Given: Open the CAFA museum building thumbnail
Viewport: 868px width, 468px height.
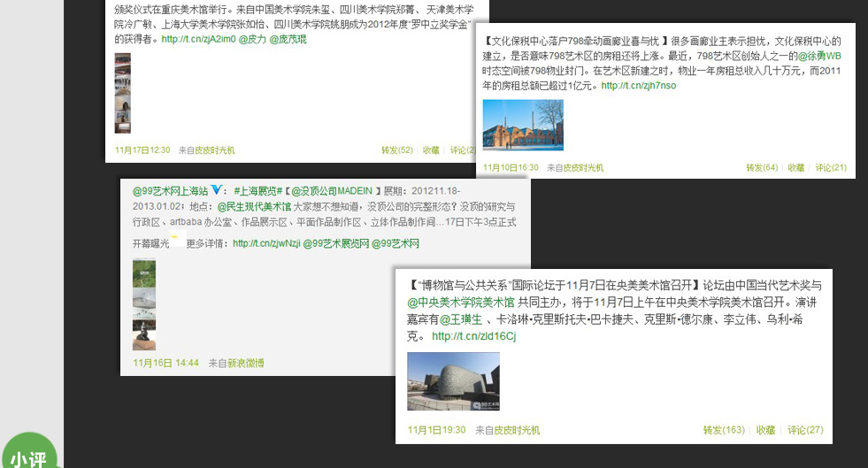Looking at the screenshot, I should coord(453,381).
